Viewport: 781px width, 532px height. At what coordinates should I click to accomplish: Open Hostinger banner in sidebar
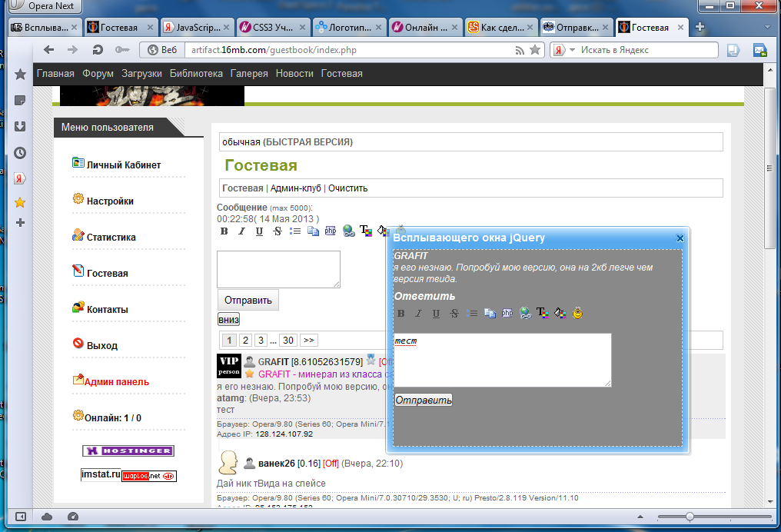(128, 451)
